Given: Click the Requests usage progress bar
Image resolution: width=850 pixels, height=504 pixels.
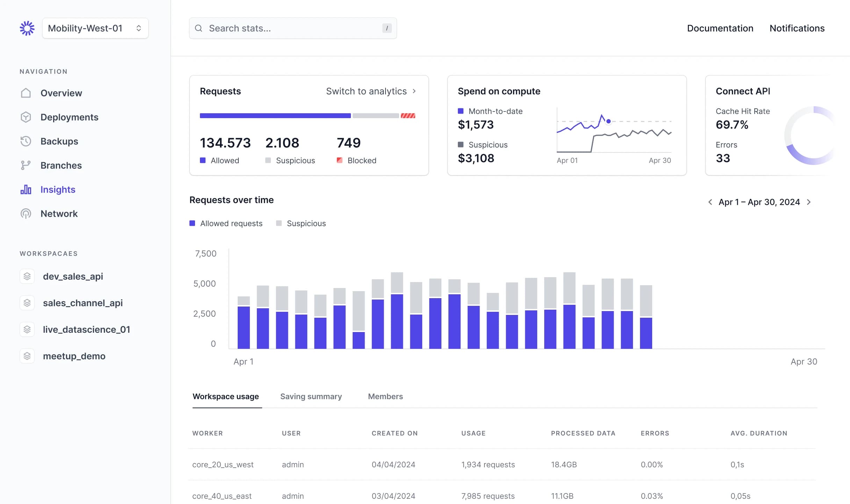Looking at the screenshot, I should [308, 115].
